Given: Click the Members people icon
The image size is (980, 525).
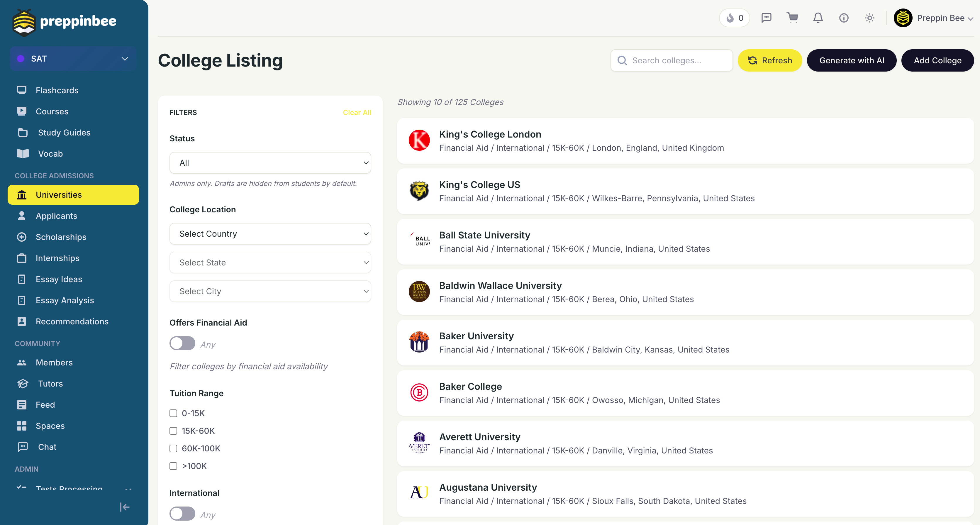Looking at the screenshot, I should coord(22,363).
